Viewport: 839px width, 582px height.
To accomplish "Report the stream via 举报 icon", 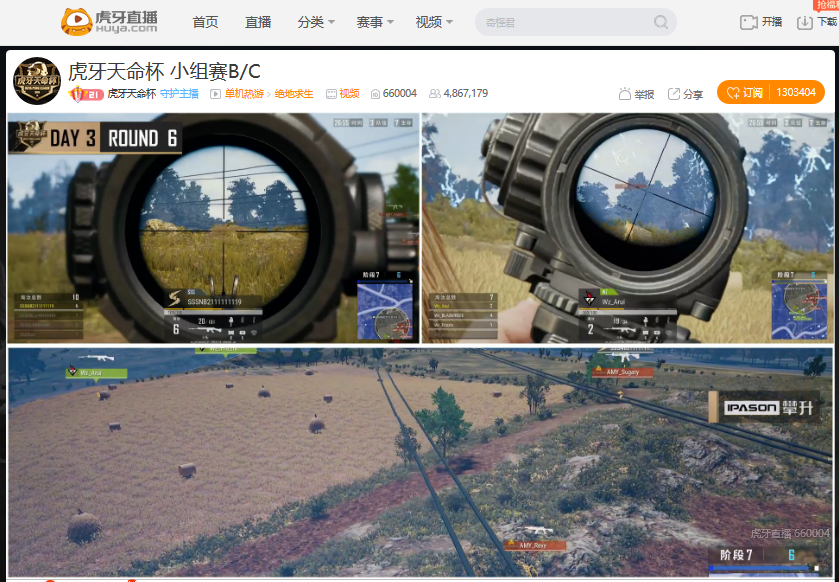I will click(638, 92).
